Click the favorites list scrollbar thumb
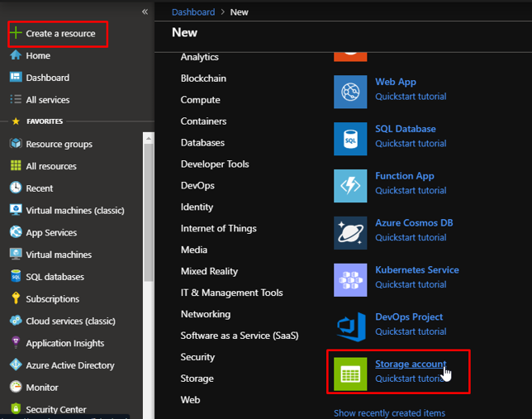The image size is (532, 419). coord(148,212)
